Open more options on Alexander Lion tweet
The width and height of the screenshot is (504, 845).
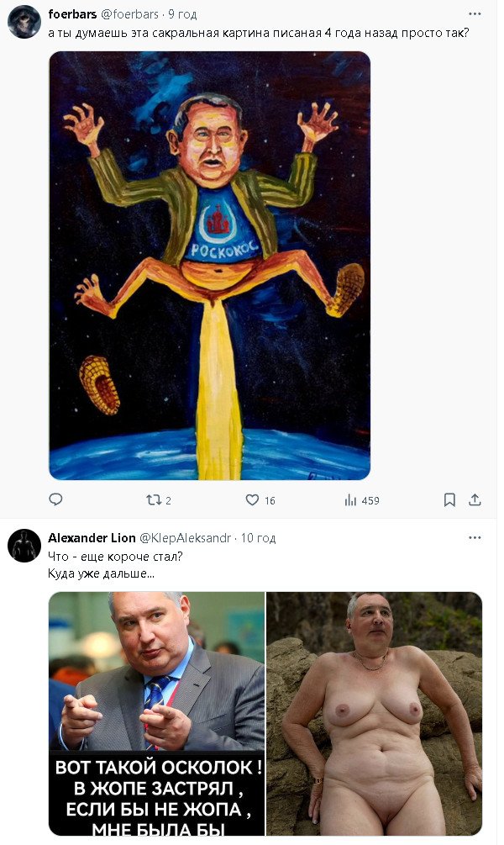coord(475,538)
